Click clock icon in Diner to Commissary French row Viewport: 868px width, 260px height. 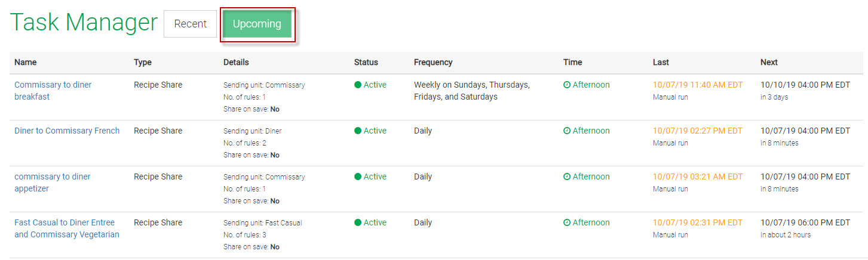(567, 131)
